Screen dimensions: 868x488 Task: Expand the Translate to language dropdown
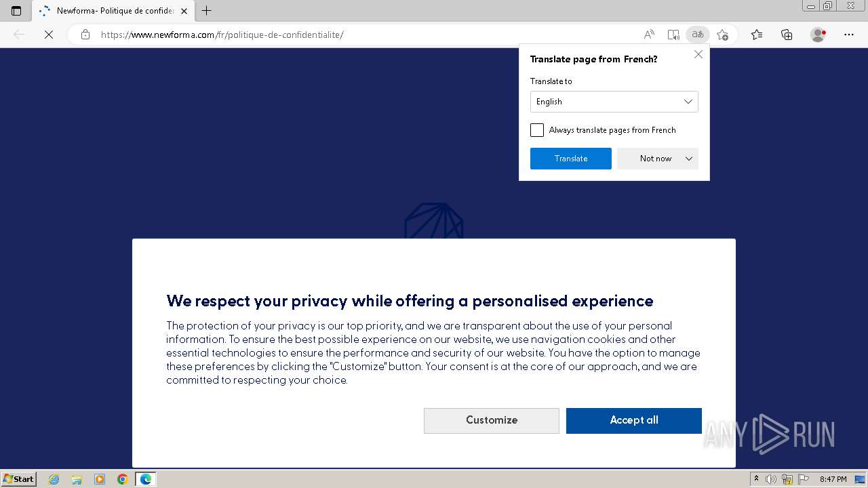tap(614, 102)
